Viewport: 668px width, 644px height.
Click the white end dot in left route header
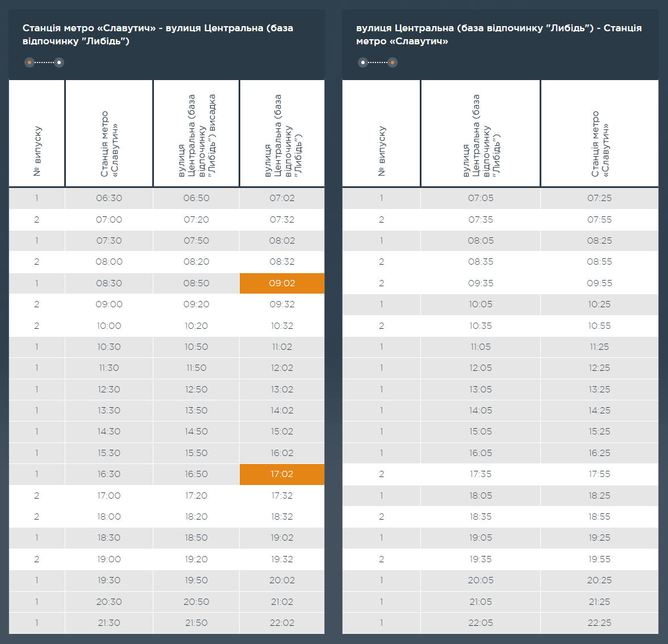click(x=59, y=62)
